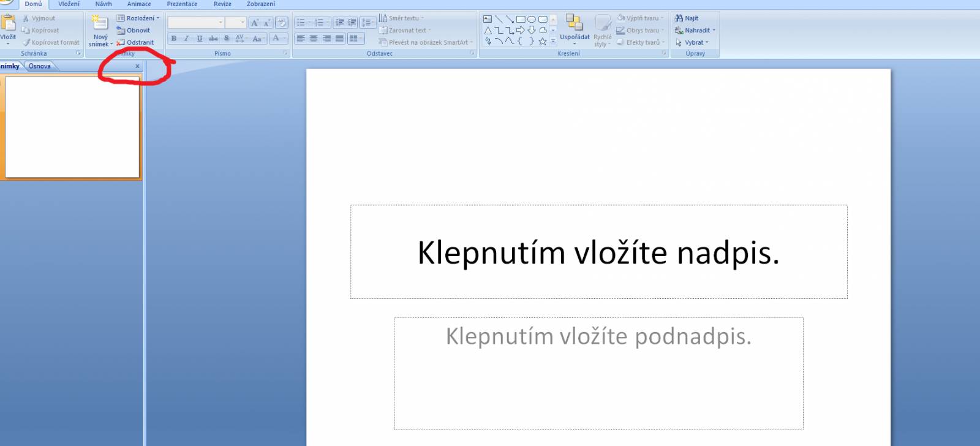Toggle text Shadow formatting
Viewport: 980px width, 446px height.
click(x=227, y=39)
